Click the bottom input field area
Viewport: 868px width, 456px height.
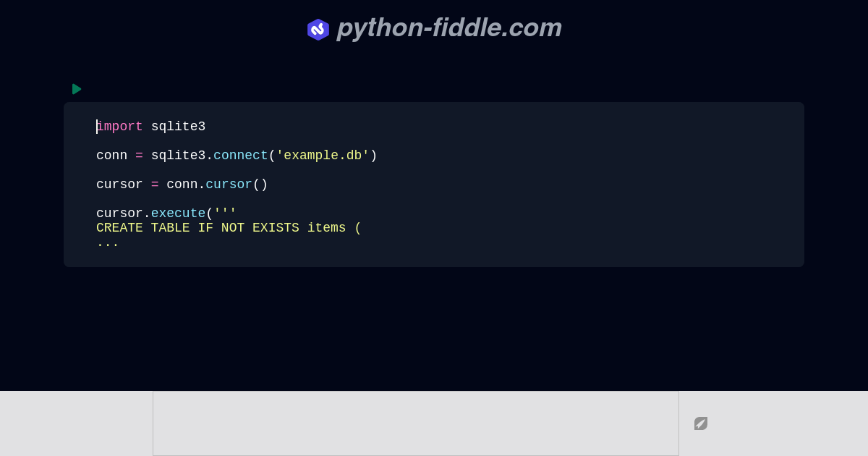(x=416, y=423)
